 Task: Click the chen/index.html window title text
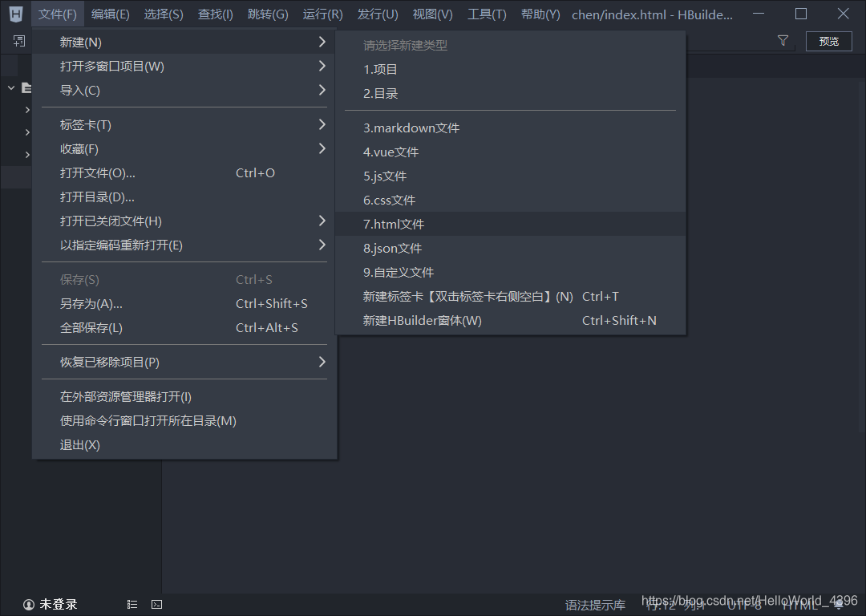pyautogui.click(x=652, y=15)
